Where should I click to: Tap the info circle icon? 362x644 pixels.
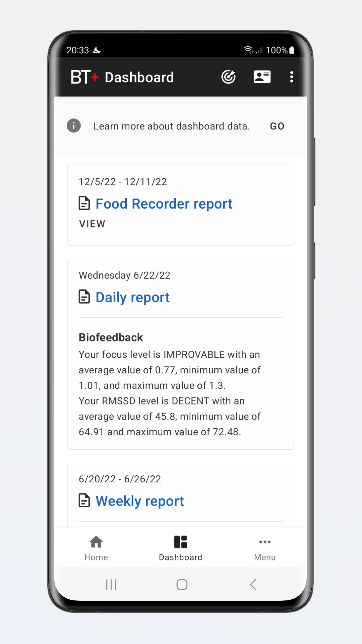click(x=74, y=126)
